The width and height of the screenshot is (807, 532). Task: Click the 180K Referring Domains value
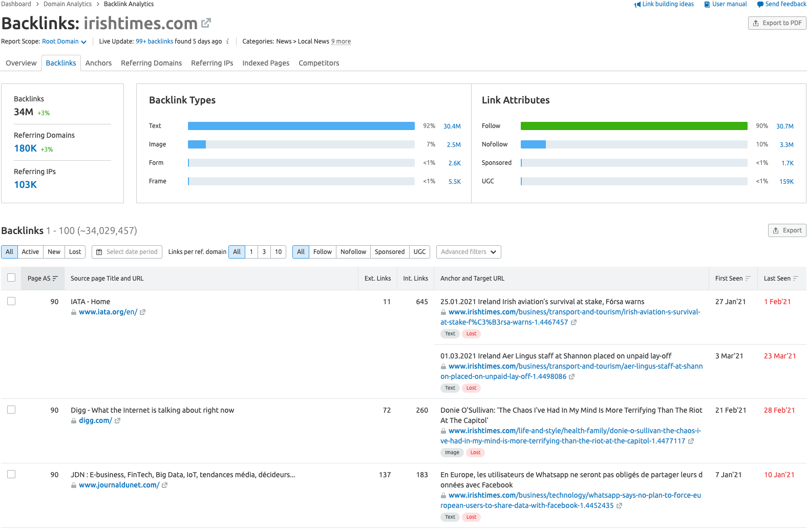click(26, 148)
